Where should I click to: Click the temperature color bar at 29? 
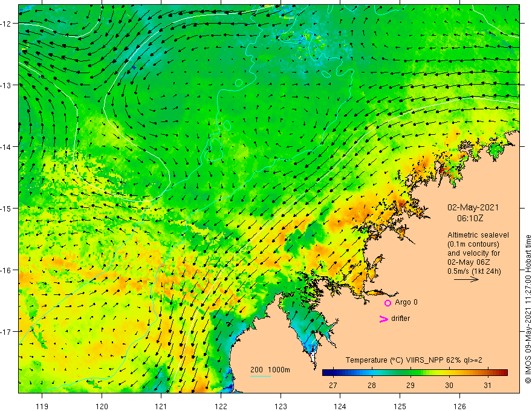[410, 373]
